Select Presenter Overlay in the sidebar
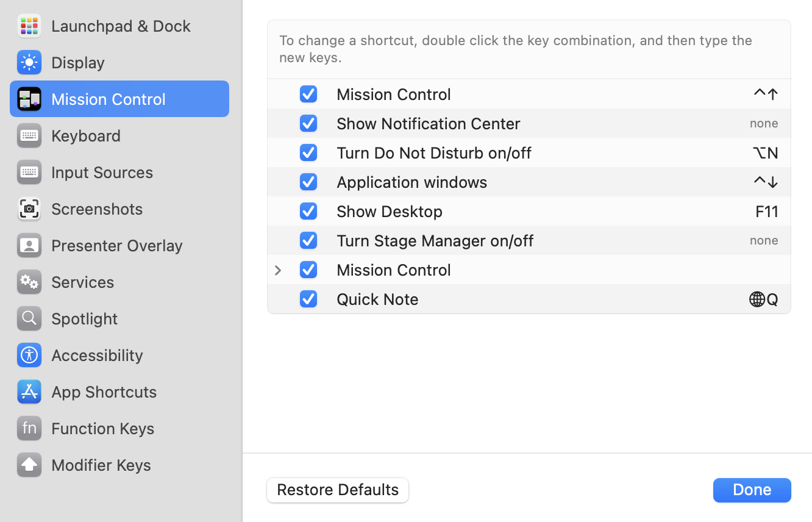 (116, 245)
